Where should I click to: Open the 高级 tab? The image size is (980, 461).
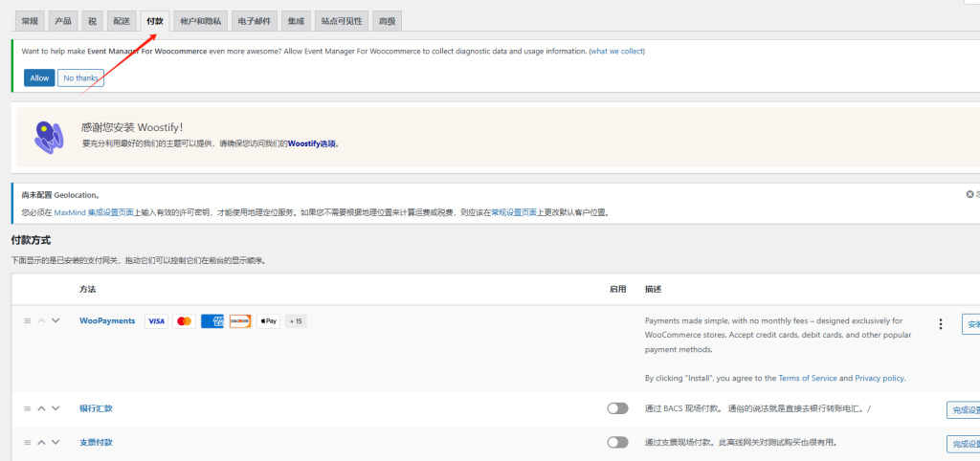click(x=387, y=21)
